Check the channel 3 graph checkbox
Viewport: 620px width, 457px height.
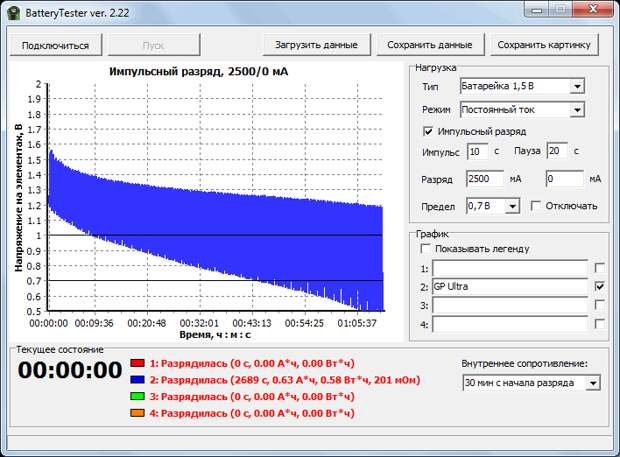[599, 304]
